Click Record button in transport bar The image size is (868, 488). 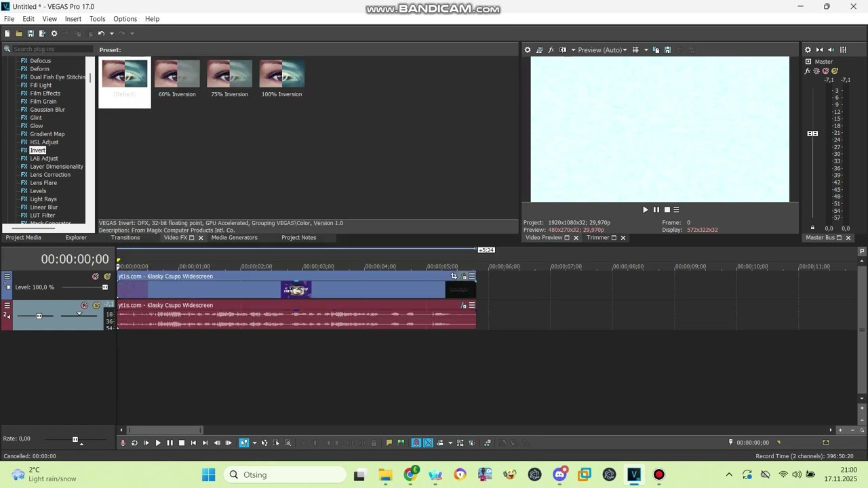[x=123, y=443]
